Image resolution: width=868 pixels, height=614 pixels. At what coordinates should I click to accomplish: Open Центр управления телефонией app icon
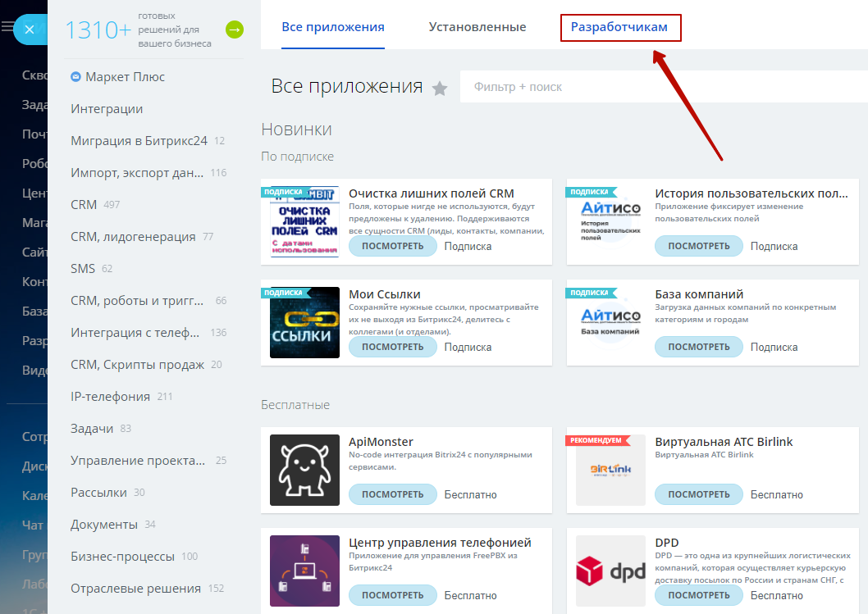[304, 571]
